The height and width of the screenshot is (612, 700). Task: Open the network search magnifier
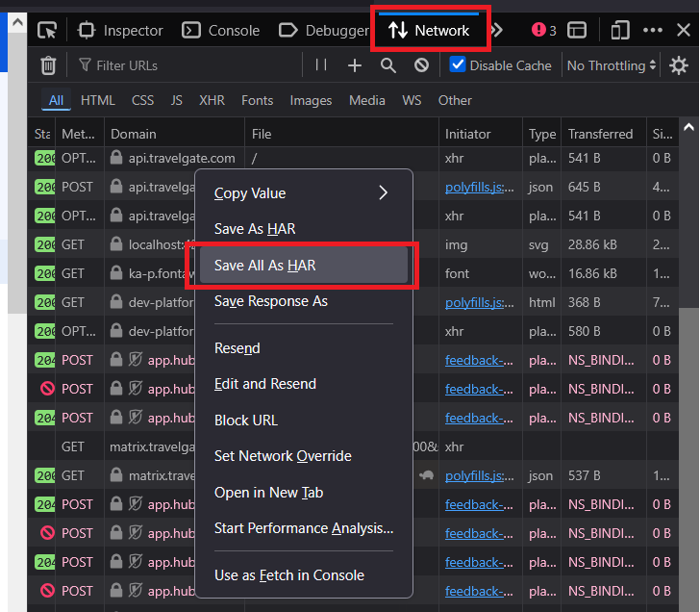pos(387,65)
